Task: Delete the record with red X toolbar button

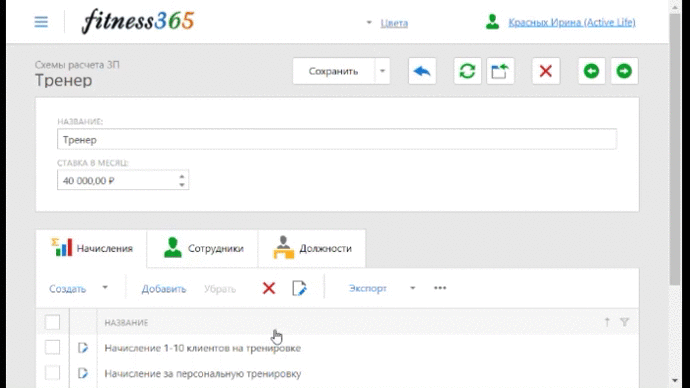Action: pyautogui.click(x=546, y=71)
